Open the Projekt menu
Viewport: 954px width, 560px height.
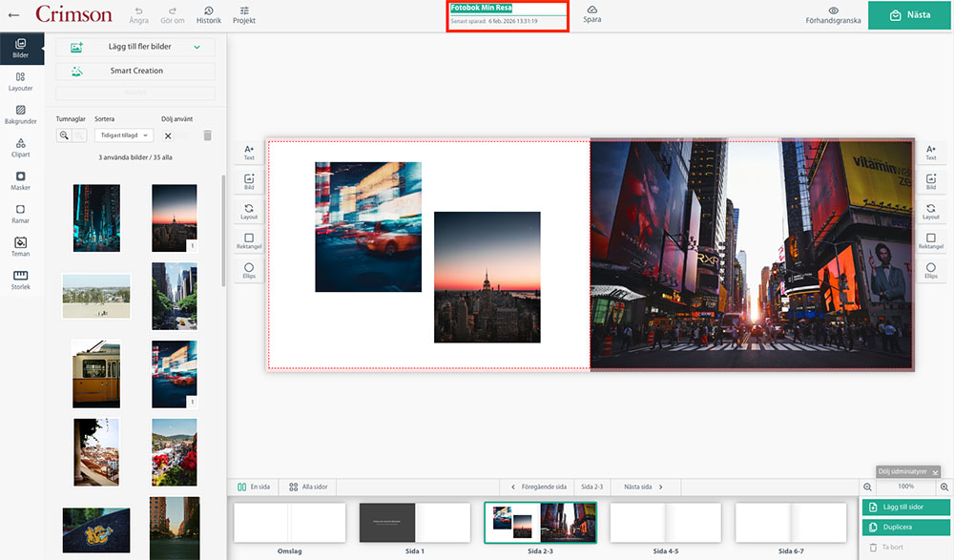244,14
